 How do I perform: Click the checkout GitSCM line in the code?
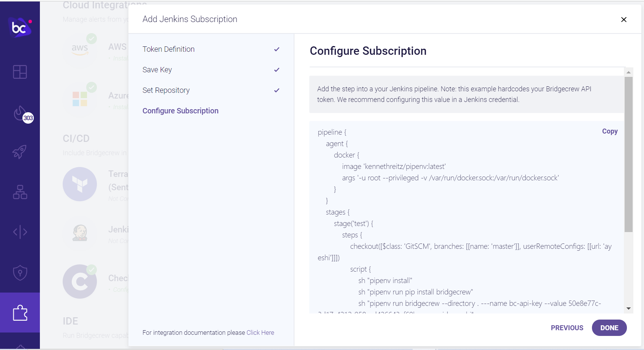[x=465, y=252]
